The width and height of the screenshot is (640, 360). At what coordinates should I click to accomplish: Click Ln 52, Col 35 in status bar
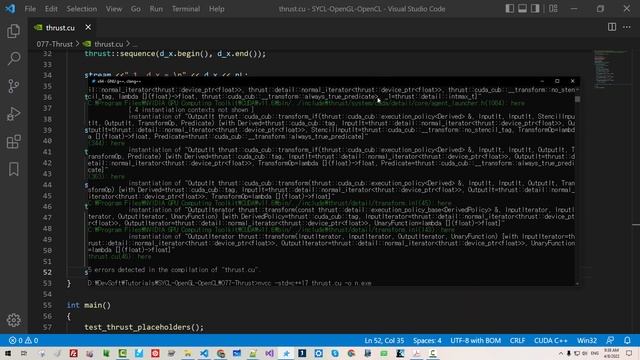tap(384, 340)
